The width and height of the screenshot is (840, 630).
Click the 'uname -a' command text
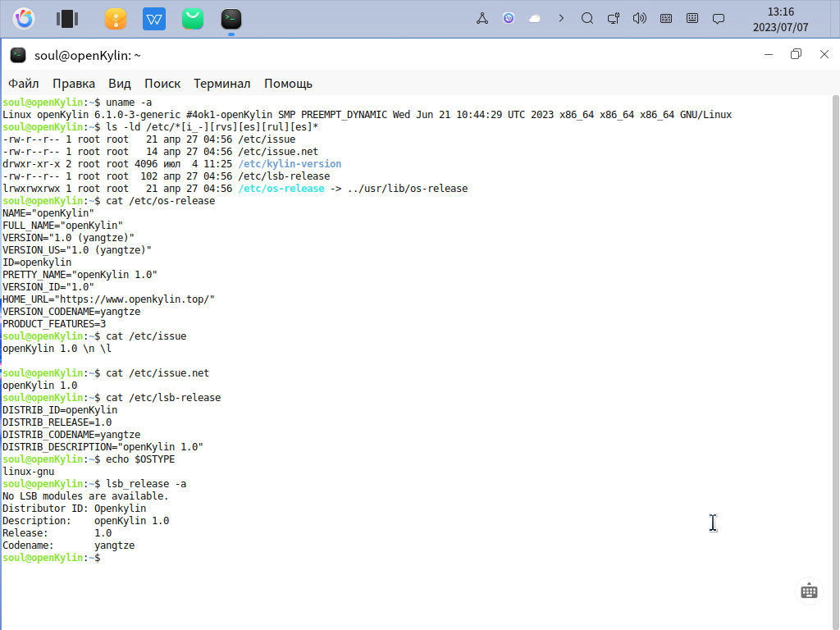[x=129, y=103]
